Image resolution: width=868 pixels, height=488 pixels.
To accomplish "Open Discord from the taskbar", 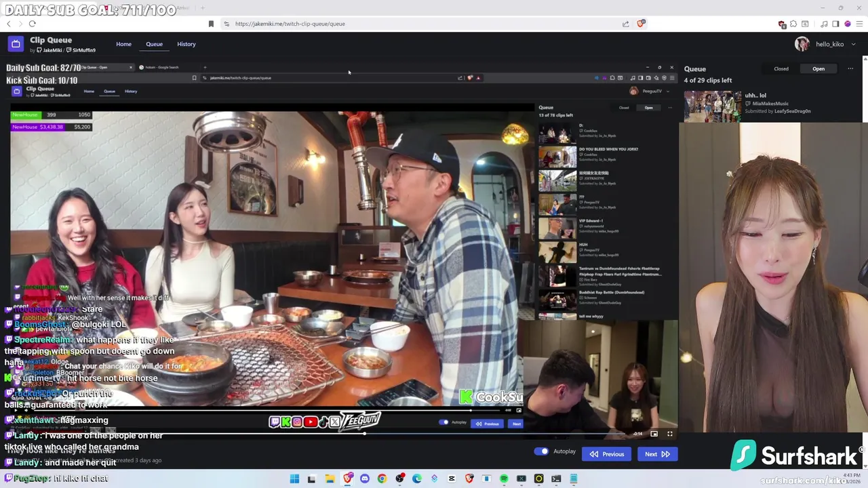I will click(x=365, y=479).
